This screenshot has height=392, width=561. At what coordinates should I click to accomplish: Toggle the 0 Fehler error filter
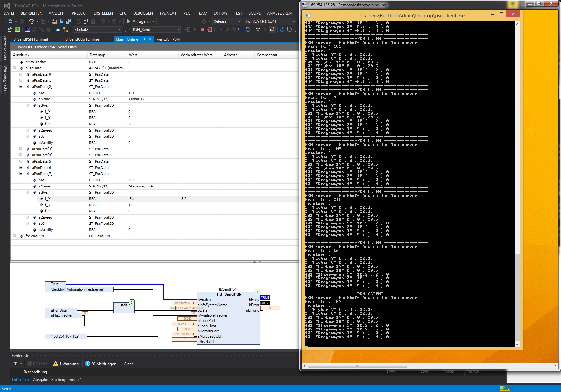tap(37, 364)
